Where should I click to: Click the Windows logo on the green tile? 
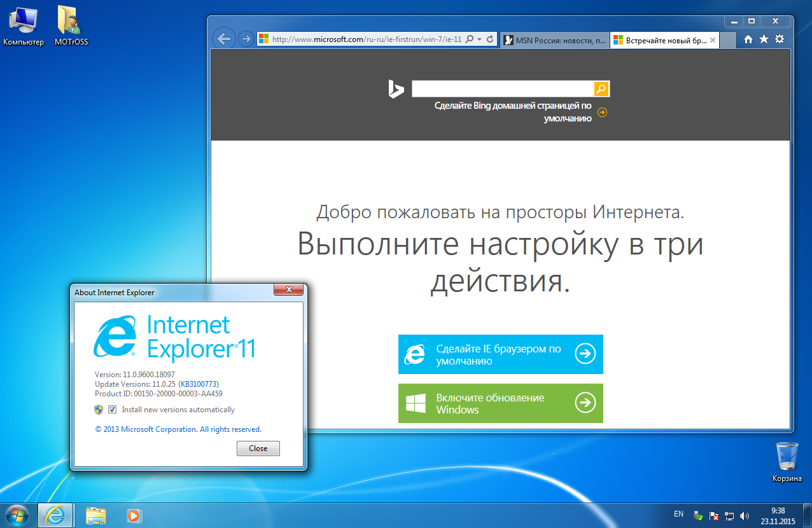pyautogui.click(x=416, y=403)
